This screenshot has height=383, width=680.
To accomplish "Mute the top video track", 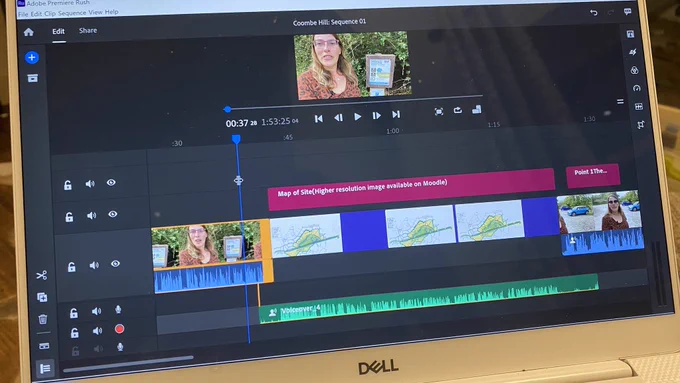I will pos(90,184).
